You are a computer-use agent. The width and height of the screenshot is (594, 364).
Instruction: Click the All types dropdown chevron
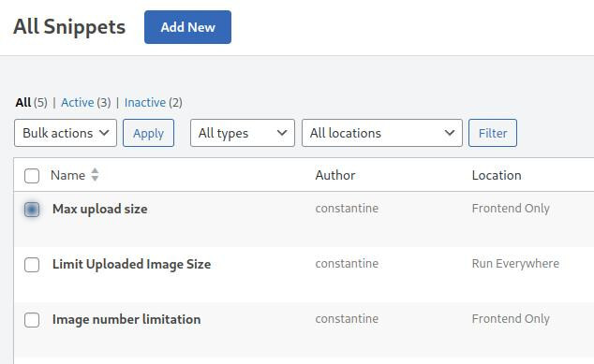[x=281, y=133]
